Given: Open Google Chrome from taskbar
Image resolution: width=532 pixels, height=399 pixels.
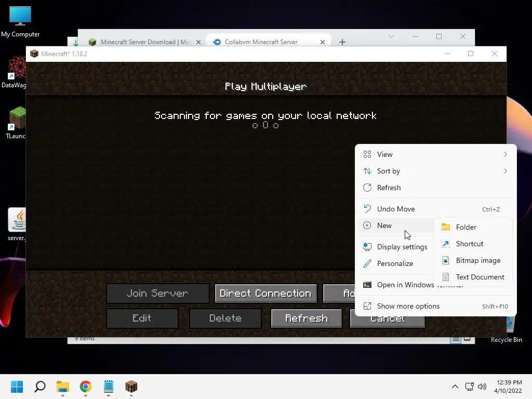Looking at the screenshot, I should (86, 387).
